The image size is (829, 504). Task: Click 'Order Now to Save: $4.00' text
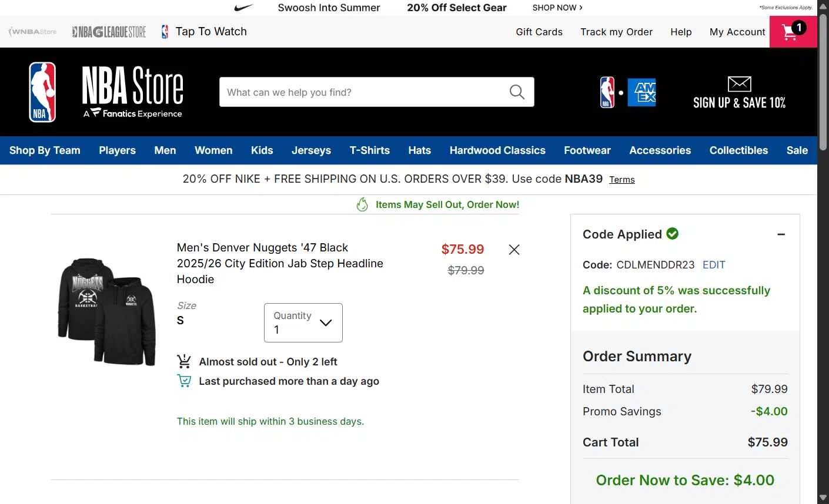(685, 480)
